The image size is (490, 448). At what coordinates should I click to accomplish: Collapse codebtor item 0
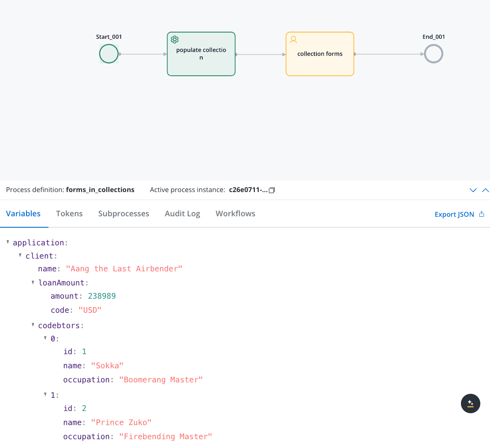tap(45, 338)
